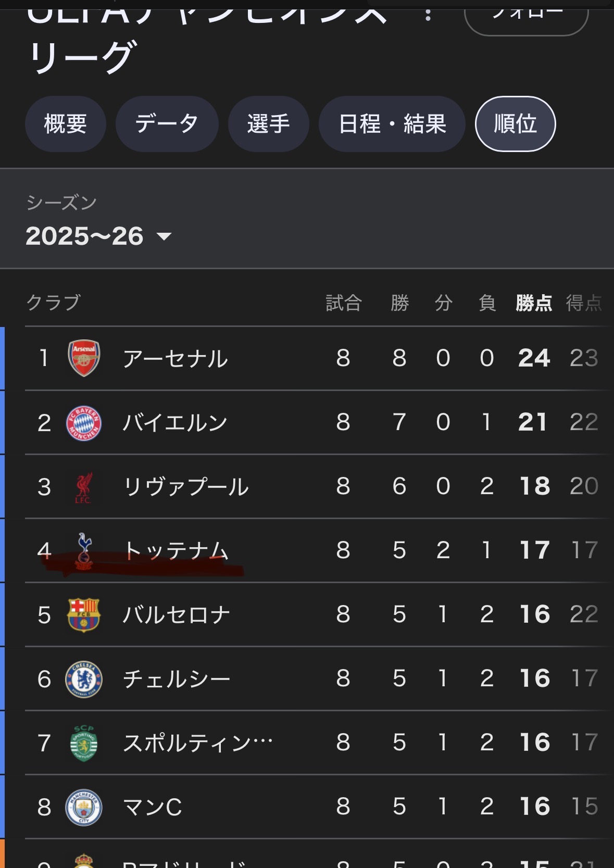Open the 選手 tab
614x868 pixels.
269,124
